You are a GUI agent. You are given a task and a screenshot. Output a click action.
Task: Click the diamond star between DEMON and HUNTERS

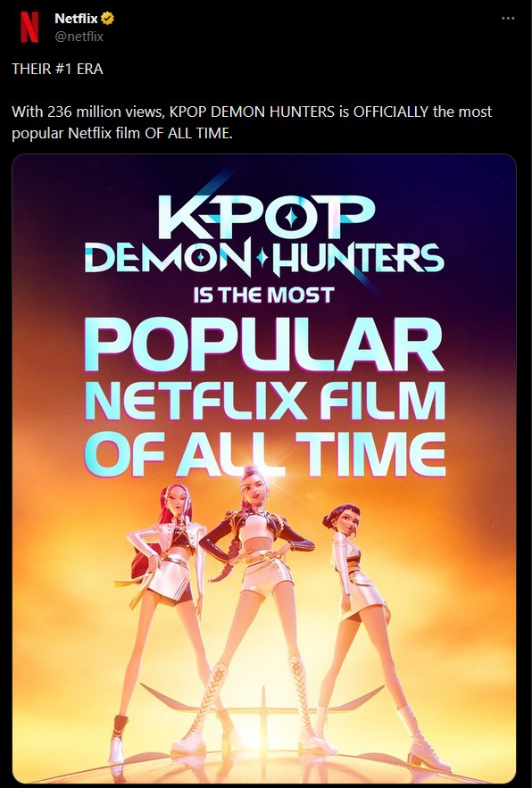click(x=262, y=258)
